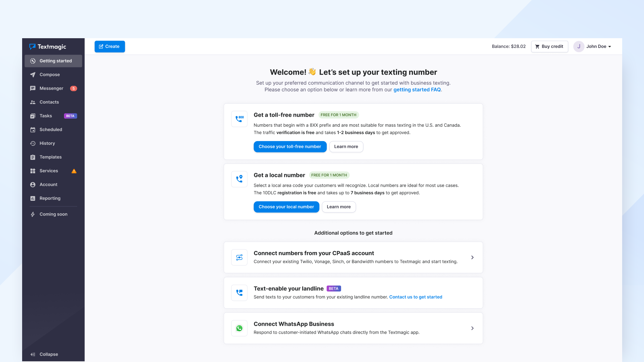Expand the WhatsApp Business option chevron
This screenshot has height=362, width=644.
pos(472,328)
